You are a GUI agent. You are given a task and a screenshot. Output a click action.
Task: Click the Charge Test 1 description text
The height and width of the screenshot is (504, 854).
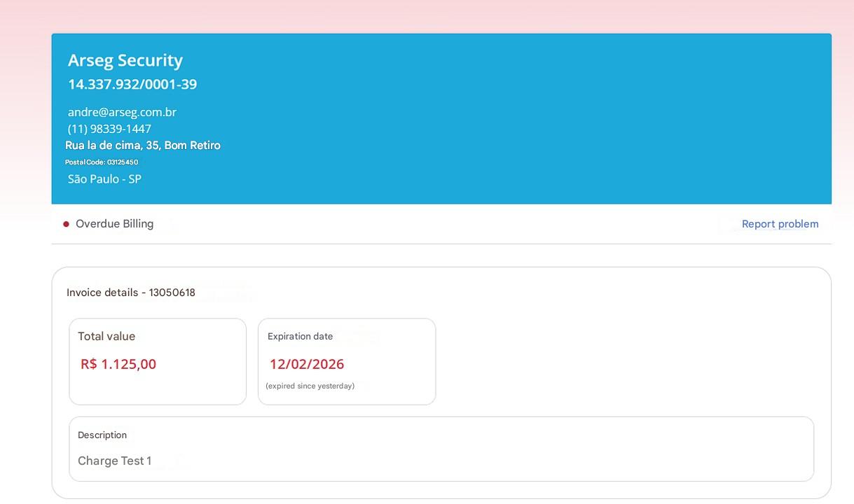(x=114, y=461)
